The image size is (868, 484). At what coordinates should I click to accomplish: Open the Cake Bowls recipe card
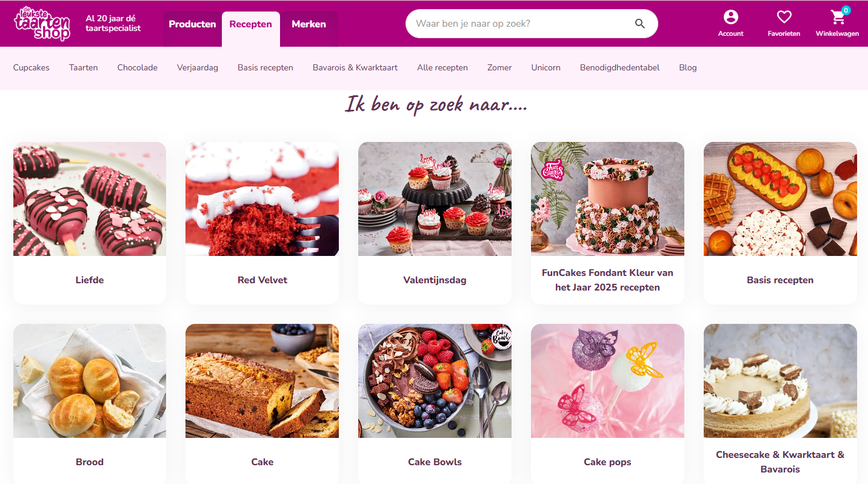pos(435,404)
